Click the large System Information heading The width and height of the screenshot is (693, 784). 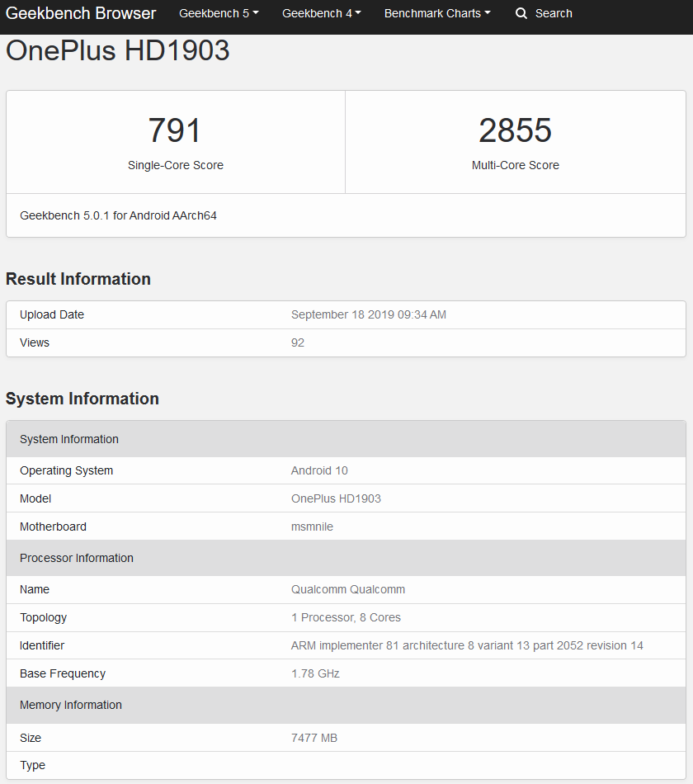click(82, 399)
